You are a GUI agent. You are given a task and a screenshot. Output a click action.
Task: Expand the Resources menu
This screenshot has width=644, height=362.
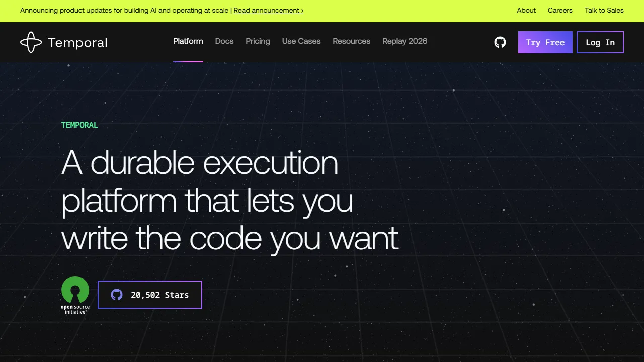tap(352, 41)
